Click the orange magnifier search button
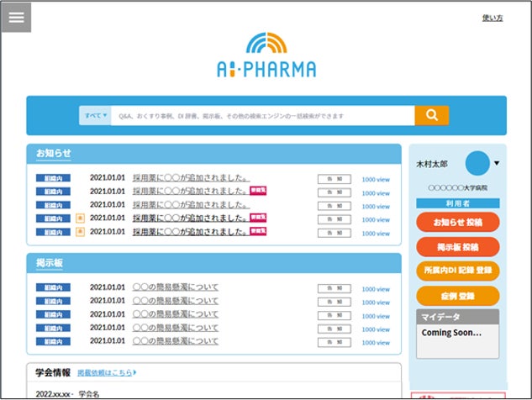Viewport: 532px width, 400px height. click(432, 115)
